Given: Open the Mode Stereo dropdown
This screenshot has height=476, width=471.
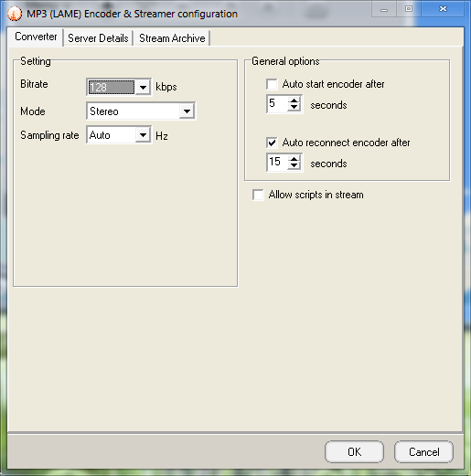Looking at the screenshot, I should pyautogui.click(x=141, y=111).
